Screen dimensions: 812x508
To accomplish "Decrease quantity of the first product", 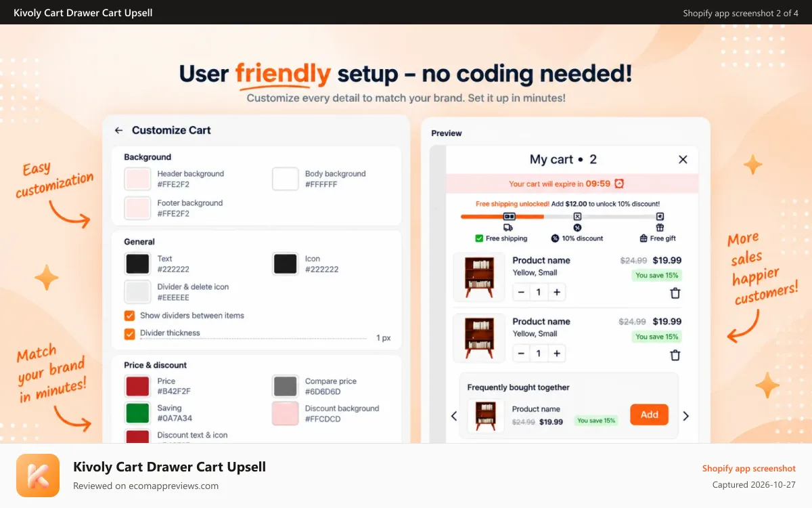I will (521, 292).
